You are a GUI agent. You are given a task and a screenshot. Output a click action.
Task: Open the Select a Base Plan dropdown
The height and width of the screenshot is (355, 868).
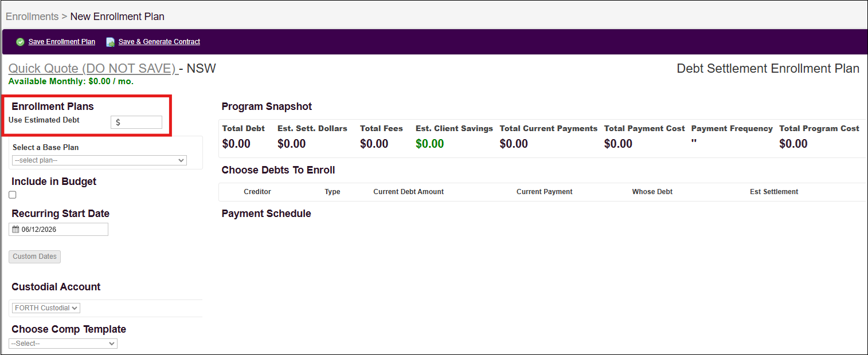[x=99, y=161]
